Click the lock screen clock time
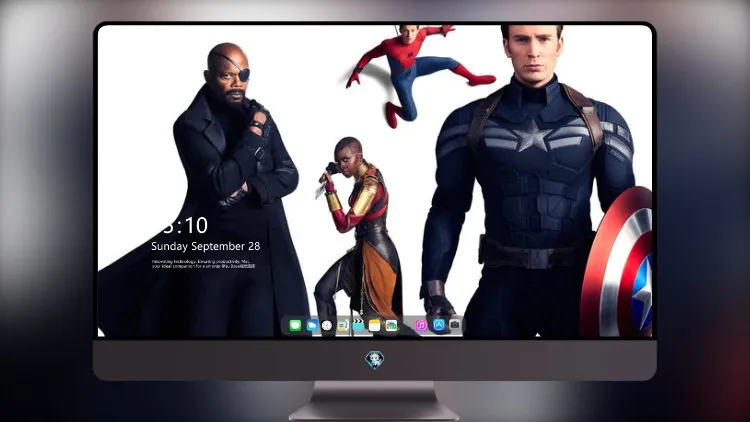The height and width of the screenshot is (422, 750). 186,225
